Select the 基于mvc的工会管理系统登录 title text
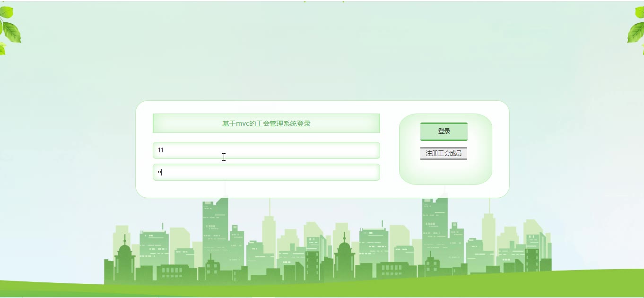644x298 pixels. [266, 123]
